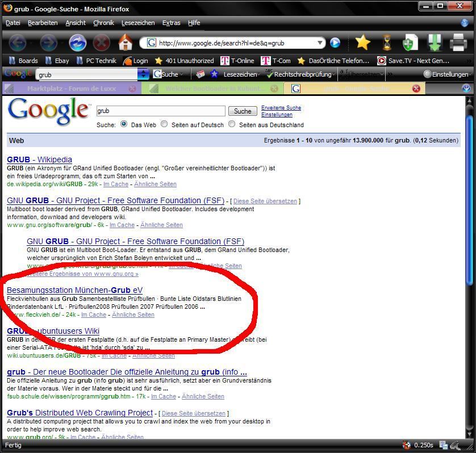Viewport: 476px width, 453px height.
Task: Click the scrollbar up arrow
Action: pyautogui.click(x=469, y=100)
